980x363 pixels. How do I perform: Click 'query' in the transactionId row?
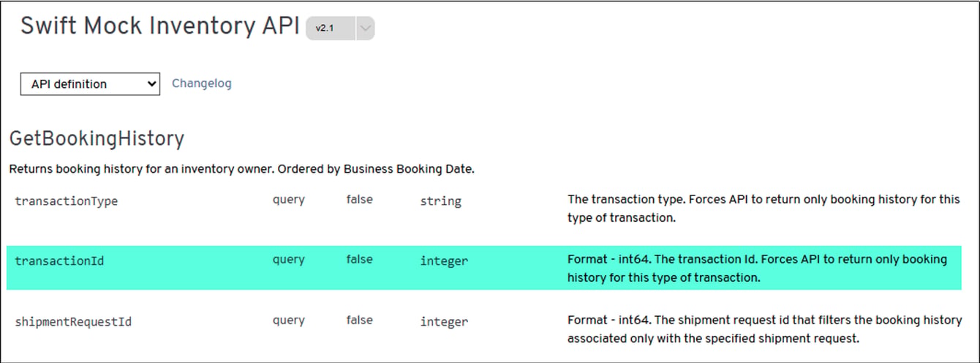289,260
